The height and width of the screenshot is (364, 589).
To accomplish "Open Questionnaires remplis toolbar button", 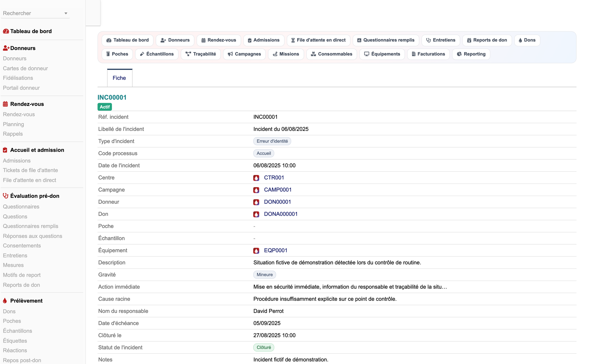I will point(386,40).
